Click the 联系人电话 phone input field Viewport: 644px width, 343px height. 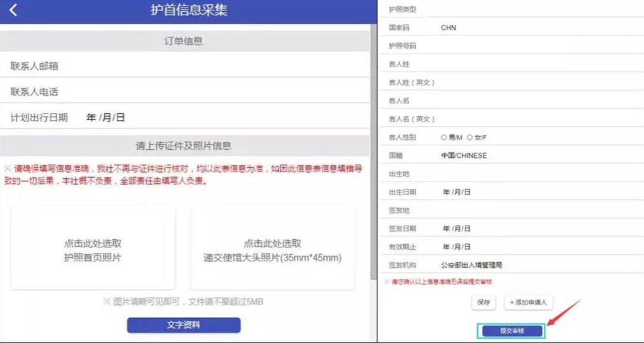[x=218, y=92]
